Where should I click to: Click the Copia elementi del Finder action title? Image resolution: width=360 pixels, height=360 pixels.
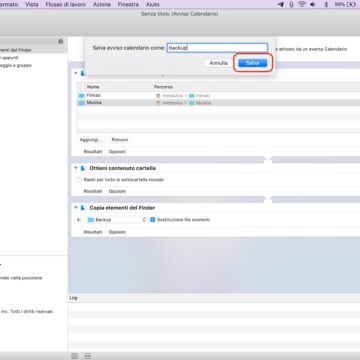122,207
